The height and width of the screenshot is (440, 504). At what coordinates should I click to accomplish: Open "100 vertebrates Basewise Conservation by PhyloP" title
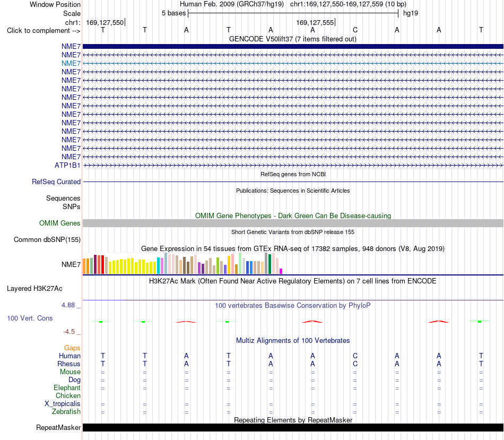(293, 306)
